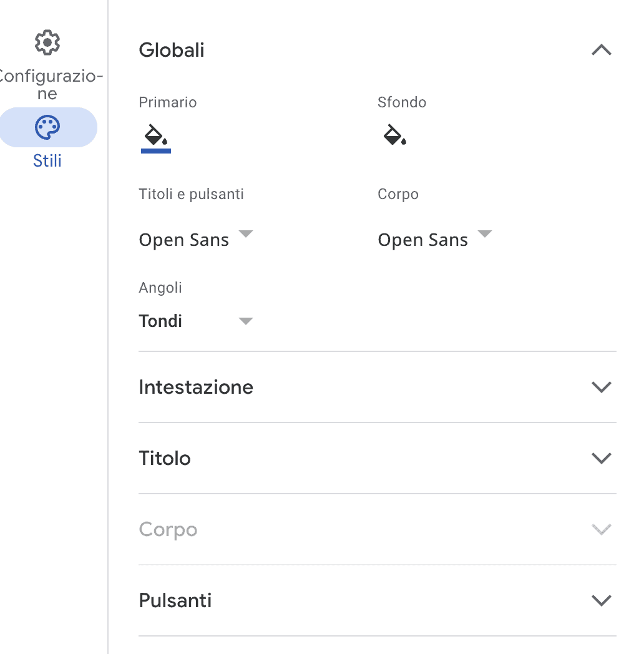Open the Corpo font dropdown showing Open Sans
The width and height of the screenshot is (644, 654).
click(485, 235)
